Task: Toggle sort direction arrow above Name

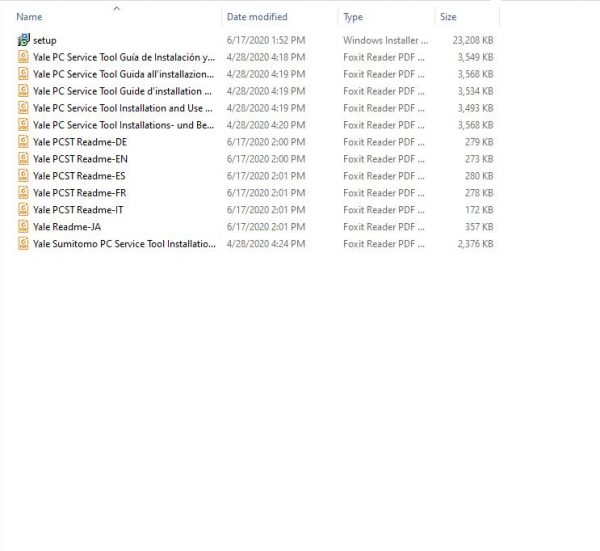Action: 117,8
